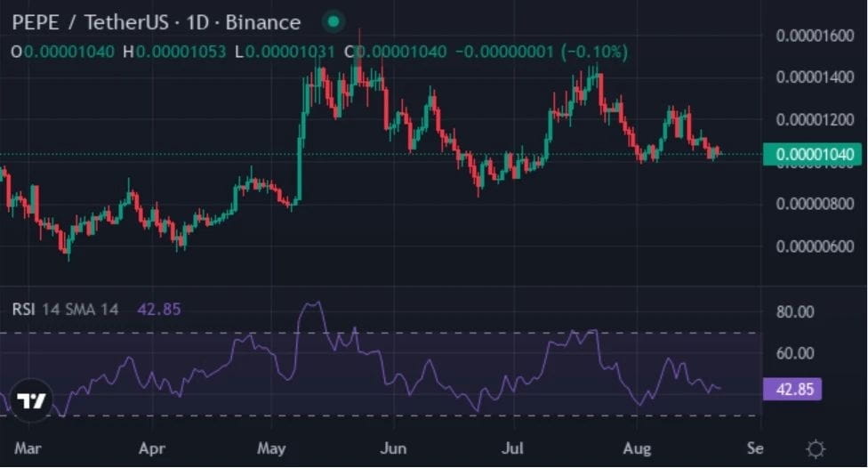
Task: Click the Jul label on time axis
Action: [x=512, y=448]
